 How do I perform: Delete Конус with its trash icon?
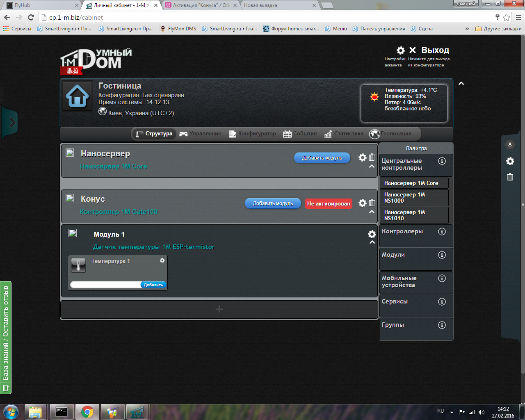coord(372,203)
